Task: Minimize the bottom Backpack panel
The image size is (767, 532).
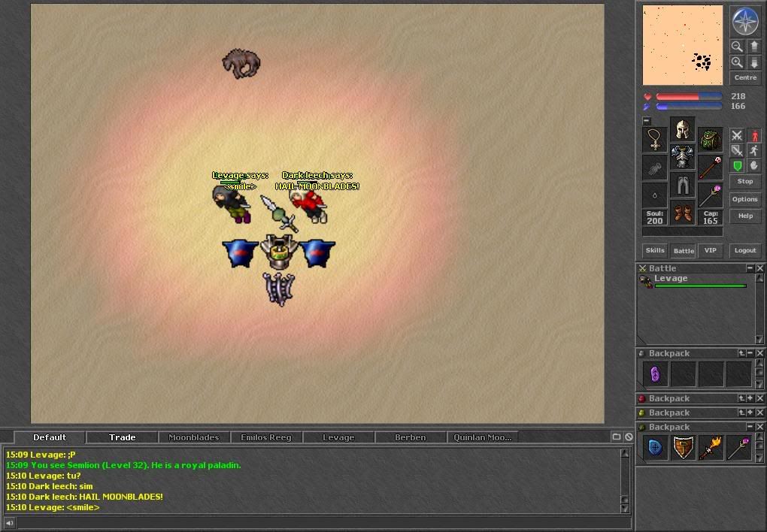Action: (750, 427)
